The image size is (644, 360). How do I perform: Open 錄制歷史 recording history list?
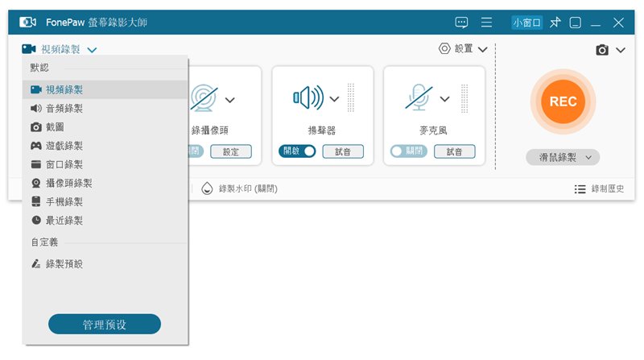click(x=608, y=188)
